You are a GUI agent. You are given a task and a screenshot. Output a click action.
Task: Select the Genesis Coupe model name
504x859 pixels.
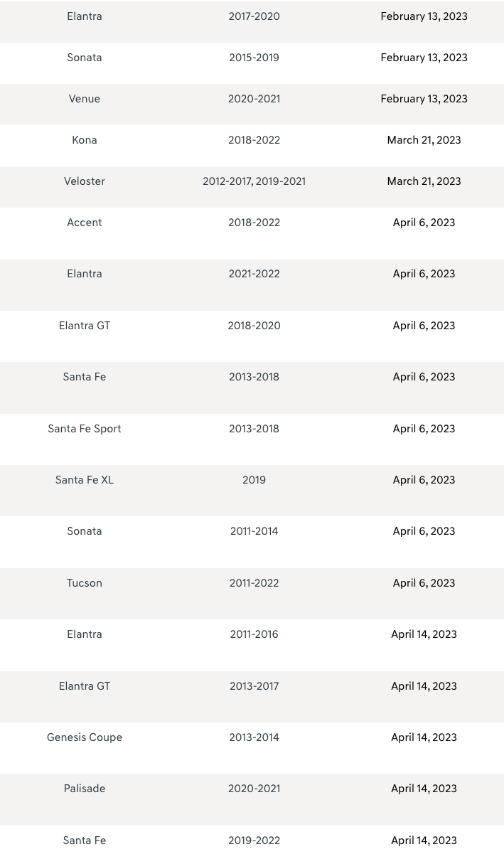coord(85,737)
